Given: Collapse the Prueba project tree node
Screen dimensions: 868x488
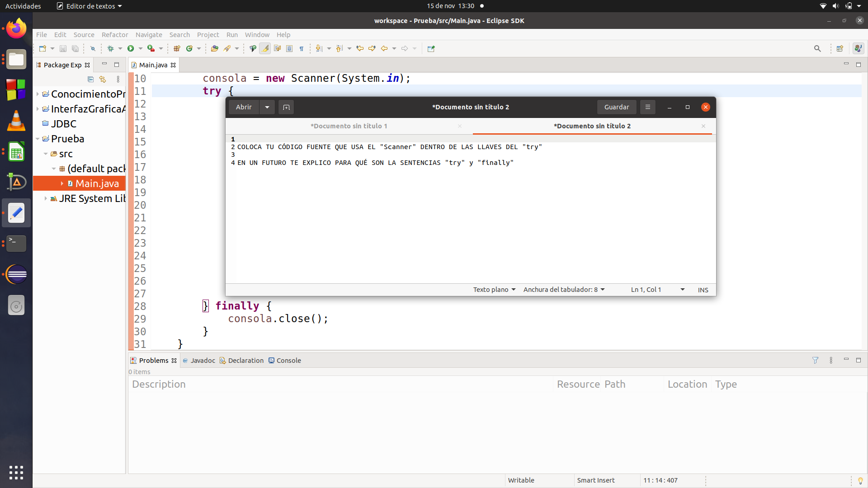Looking at the screenshot, I should [x=38, y=139].
